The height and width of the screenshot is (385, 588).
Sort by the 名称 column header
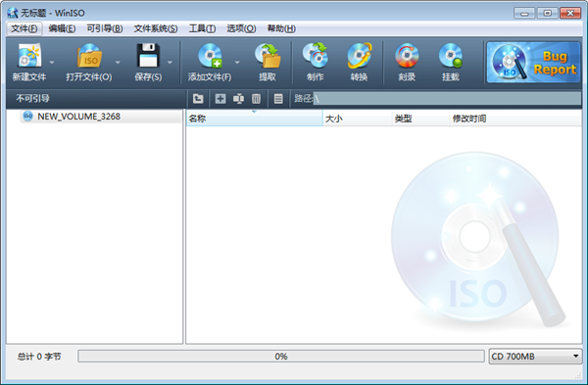(254, 119)
